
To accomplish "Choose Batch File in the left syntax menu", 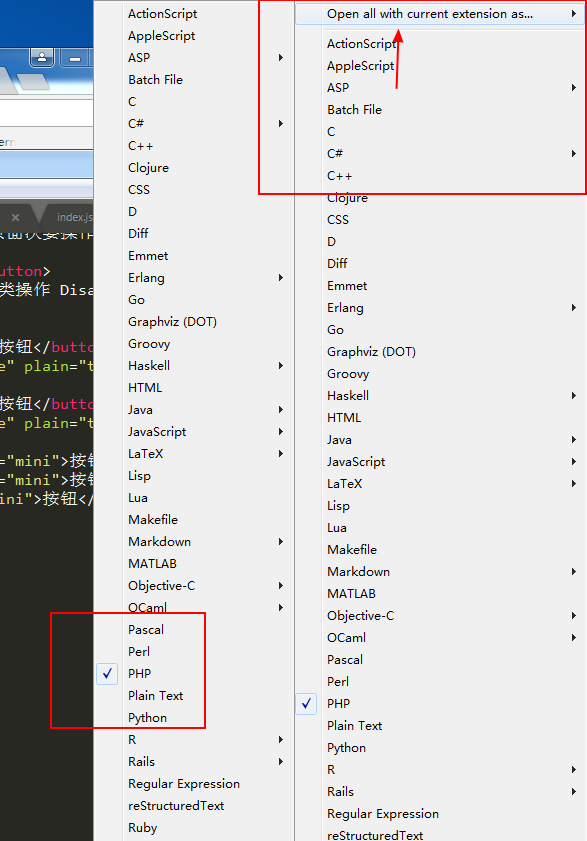I will [156, 79].
